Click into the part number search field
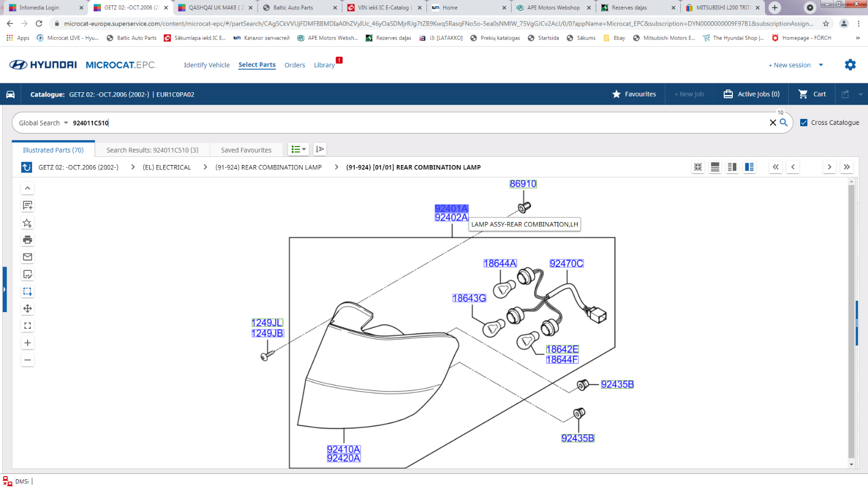 (418, 123)
